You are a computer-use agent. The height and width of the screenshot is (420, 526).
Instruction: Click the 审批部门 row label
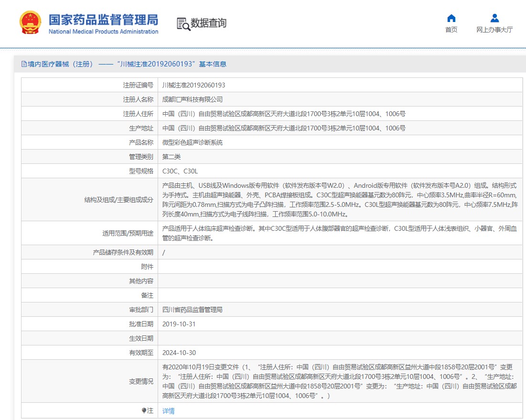click(x=141, y=310)
